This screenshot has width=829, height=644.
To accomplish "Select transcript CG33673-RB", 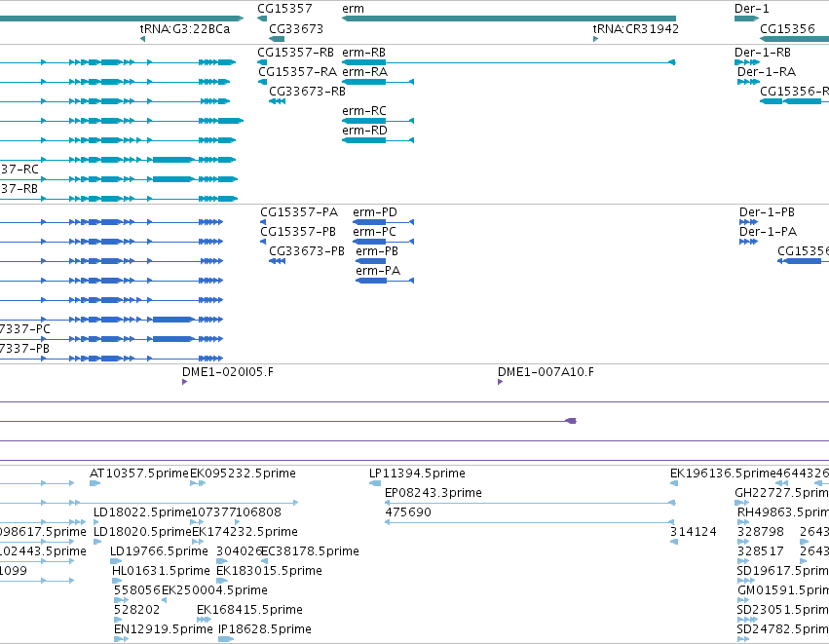I will [x=277, y=101].
